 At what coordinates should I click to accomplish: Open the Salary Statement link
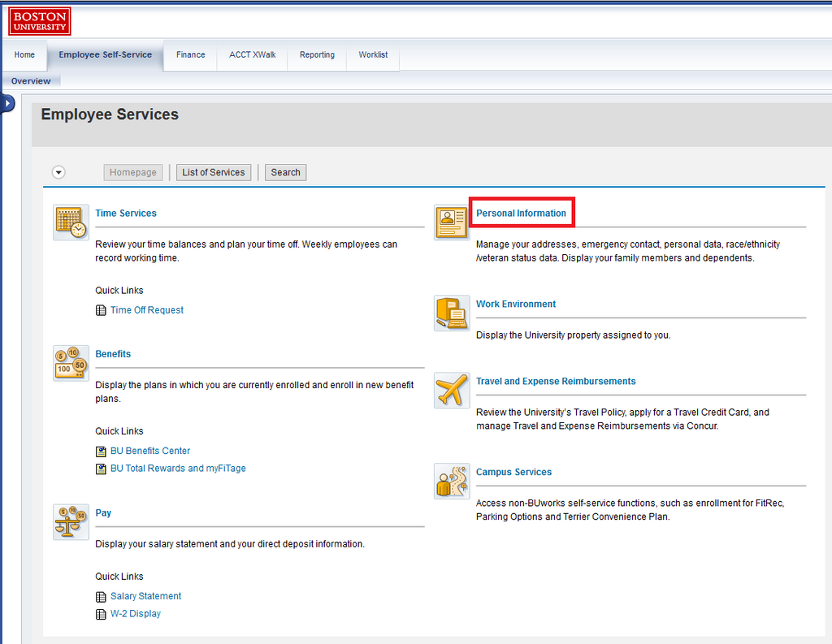[x=146, y=595]
